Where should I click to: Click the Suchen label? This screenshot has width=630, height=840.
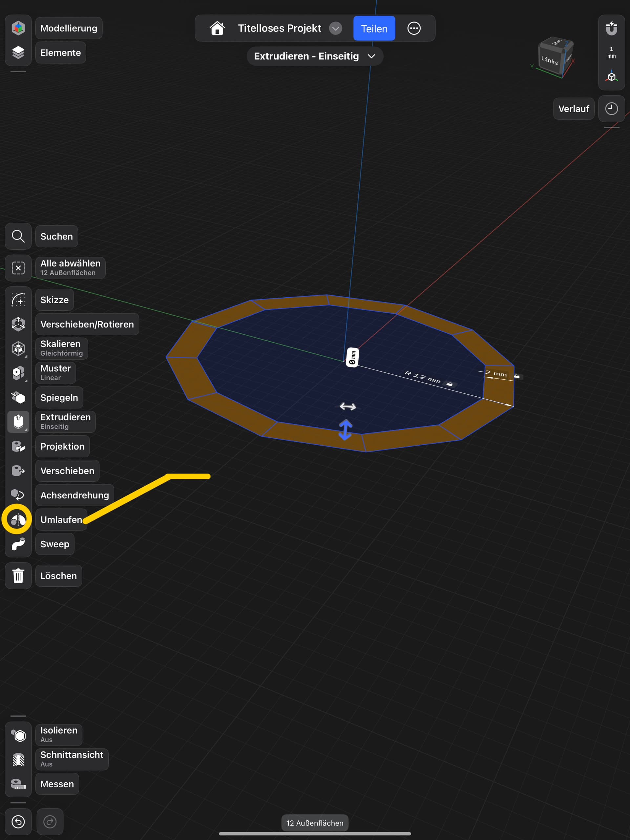(x=56, y=236)
